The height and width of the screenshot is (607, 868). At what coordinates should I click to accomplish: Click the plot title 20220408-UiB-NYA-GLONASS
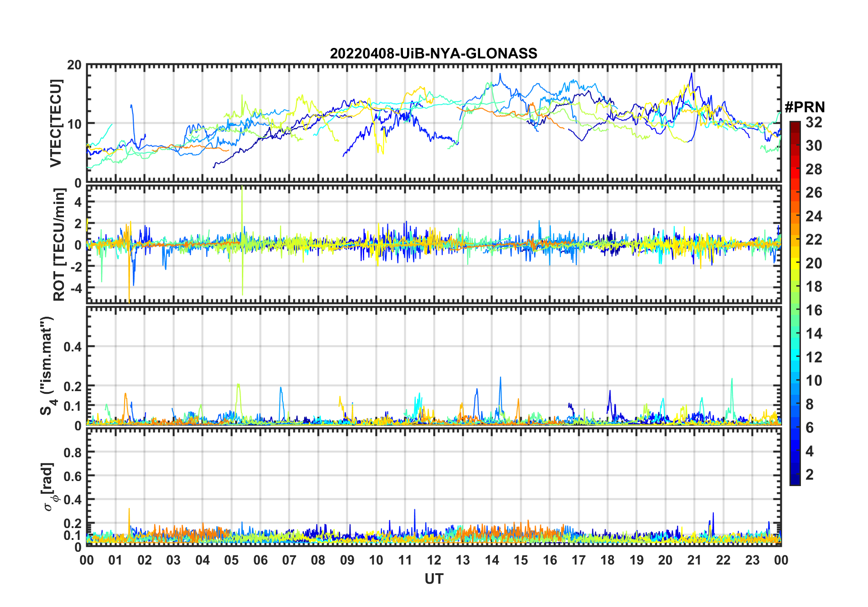[434, 53]
